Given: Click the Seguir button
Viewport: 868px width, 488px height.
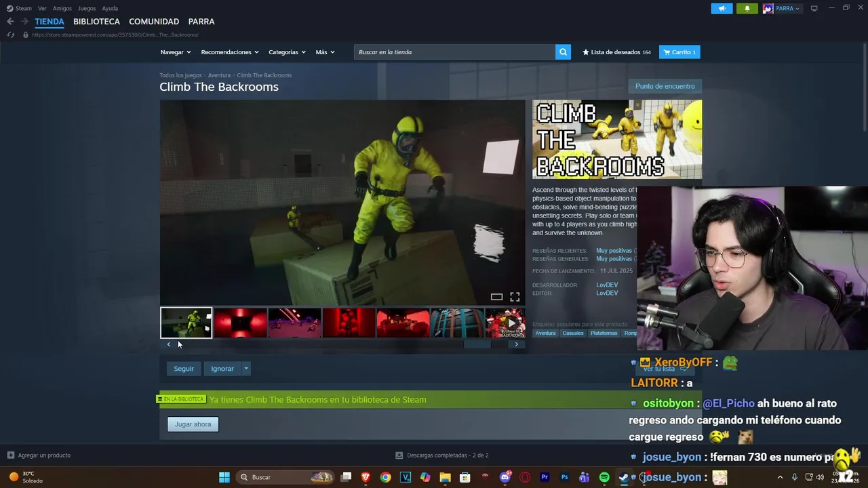Looking at the screenshot, I should 184,369.
